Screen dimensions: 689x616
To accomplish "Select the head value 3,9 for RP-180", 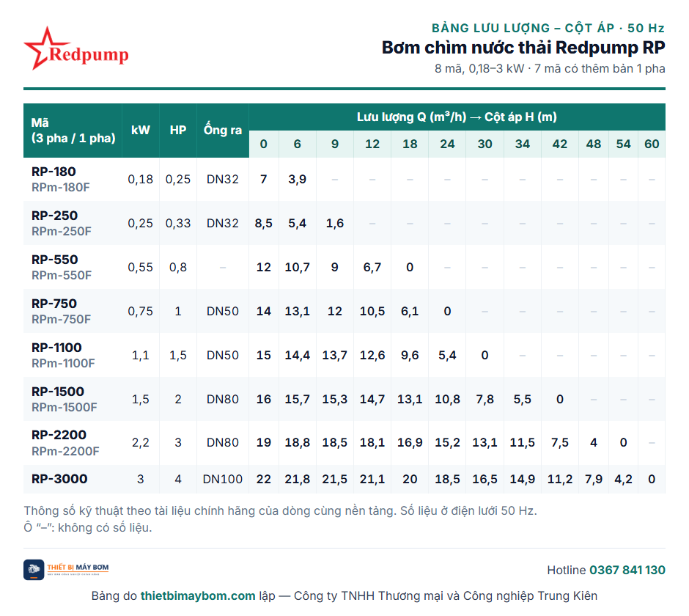I will point(298,180).
